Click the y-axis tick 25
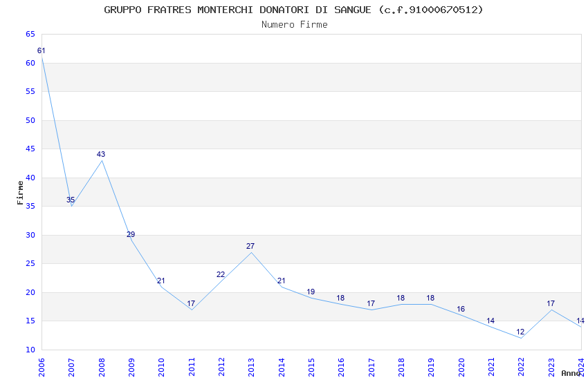This screenshot has height=380, width=588. (30, 263)
